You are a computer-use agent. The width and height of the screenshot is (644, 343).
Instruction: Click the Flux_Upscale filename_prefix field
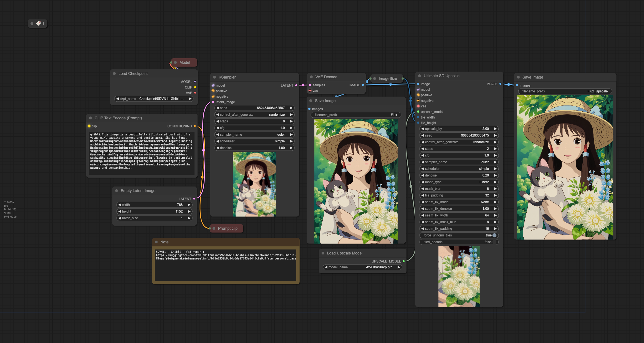[565, 91]
